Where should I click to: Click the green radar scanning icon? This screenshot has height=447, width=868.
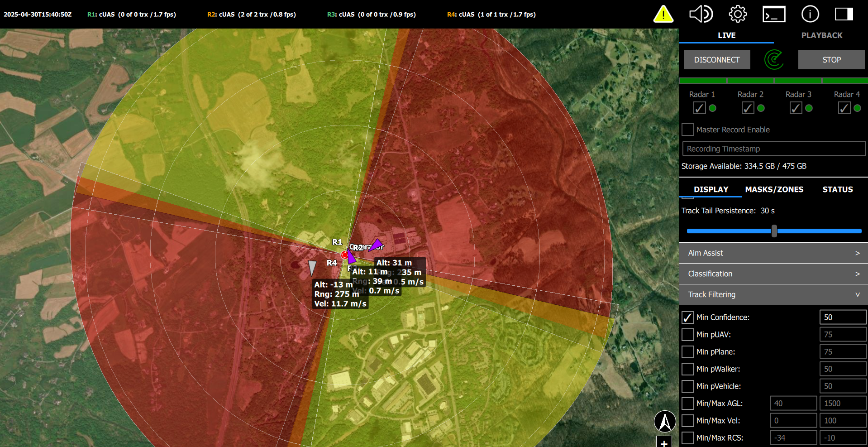[774, 60]
